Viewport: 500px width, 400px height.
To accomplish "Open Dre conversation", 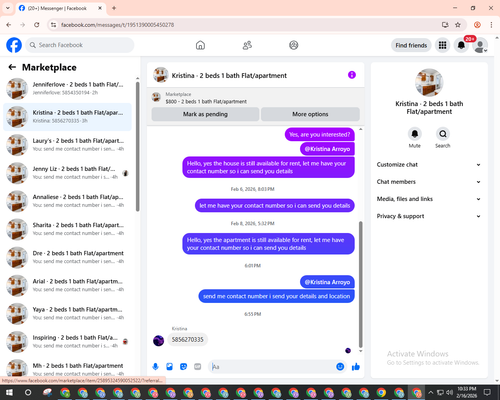I will [68, 257].
